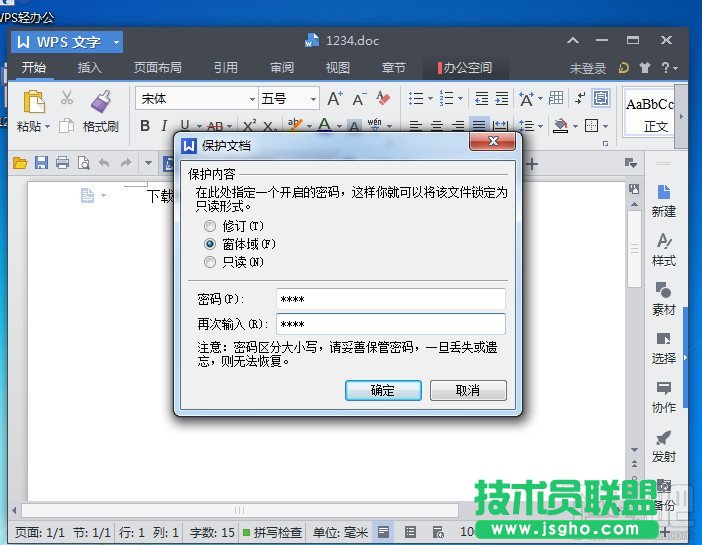
Task: Open the 章节 ribbon tab
Action: [x=394, y=68]
